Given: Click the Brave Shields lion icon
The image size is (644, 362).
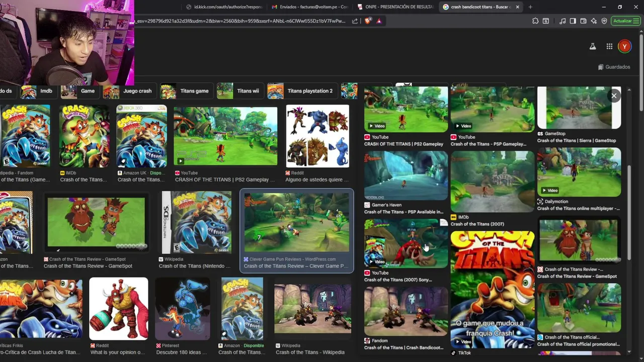Looking at the screenshot, I should point(368,21).
